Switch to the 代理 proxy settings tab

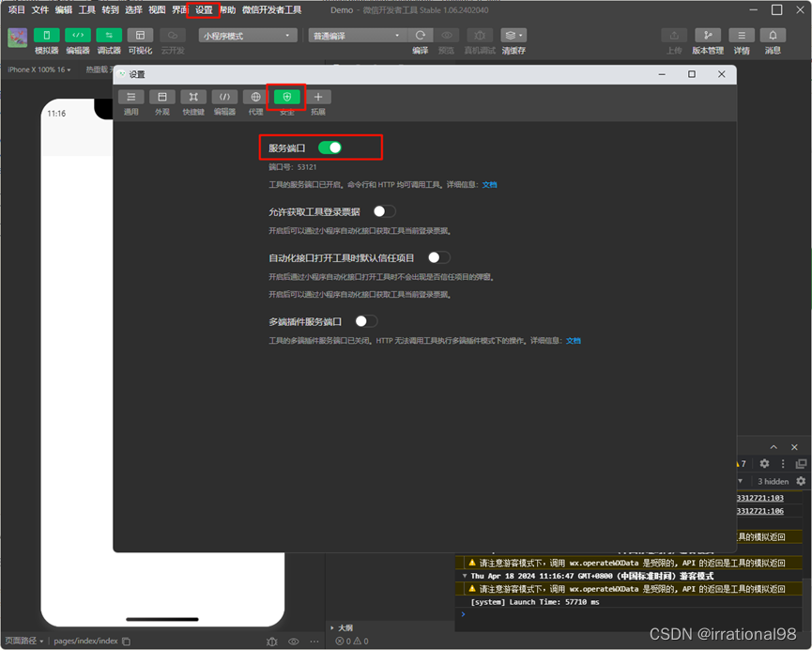[255, 97]
